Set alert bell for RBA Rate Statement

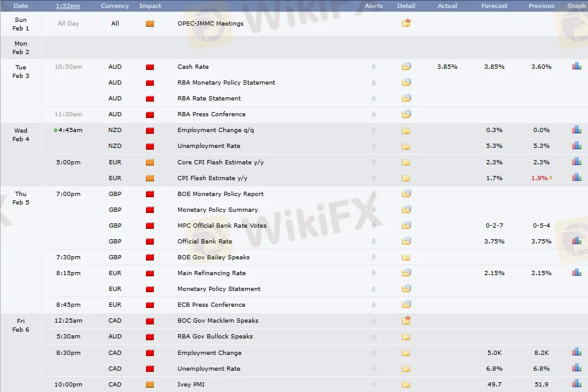pyautogui.click(x=373, y=99)
